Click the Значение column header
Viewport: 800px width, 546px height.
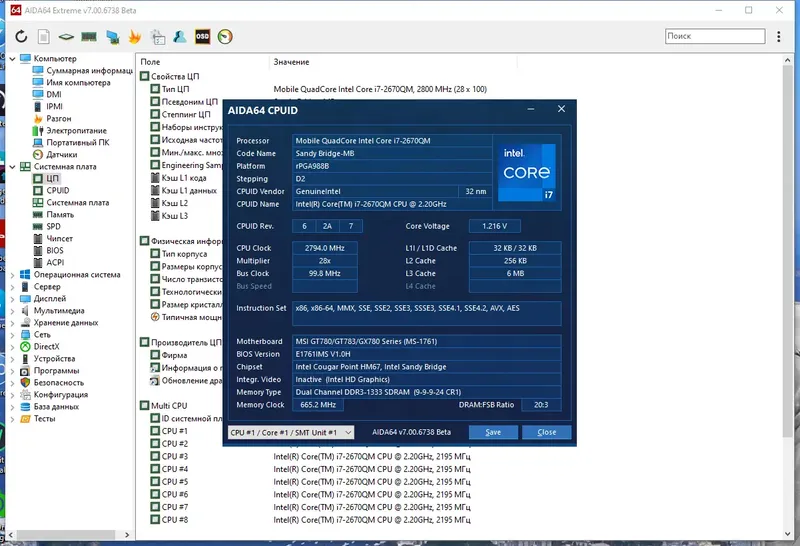click(291, 62)
